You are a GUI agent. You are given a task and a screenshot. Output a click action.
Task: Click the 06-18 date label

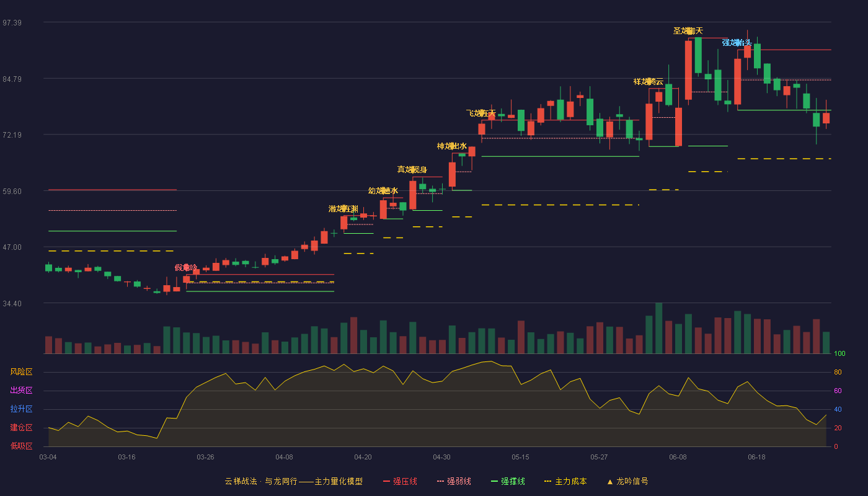756,457
